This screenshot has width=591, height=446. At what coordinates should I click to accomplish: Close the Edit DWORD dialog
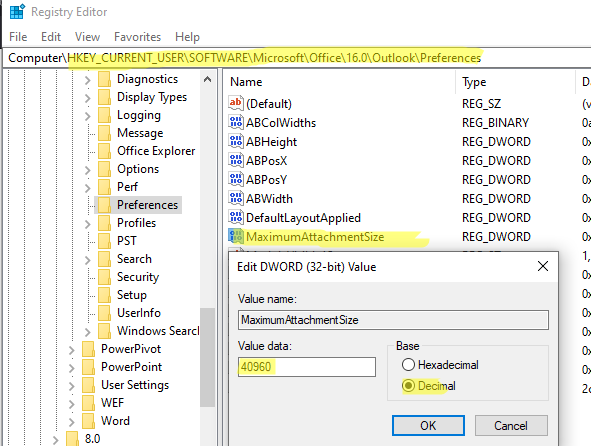coord(543,266)
